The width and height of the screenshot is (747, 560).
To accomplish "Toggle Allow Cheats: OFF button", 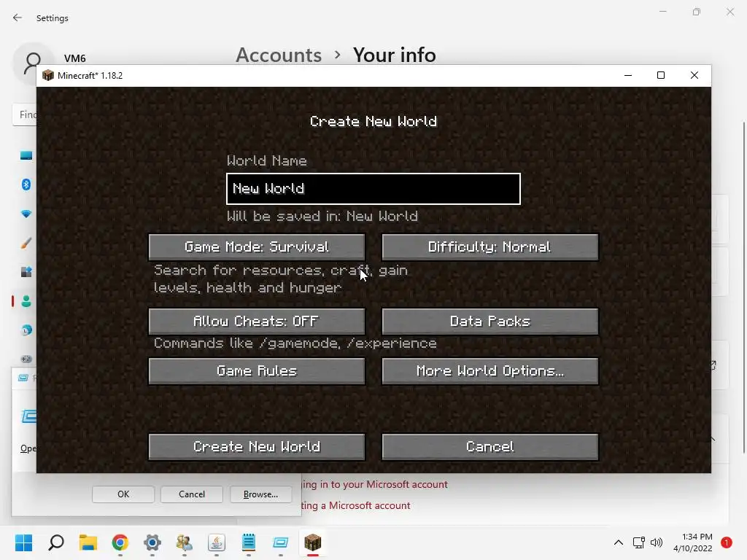I will click(x=257, y=321).
